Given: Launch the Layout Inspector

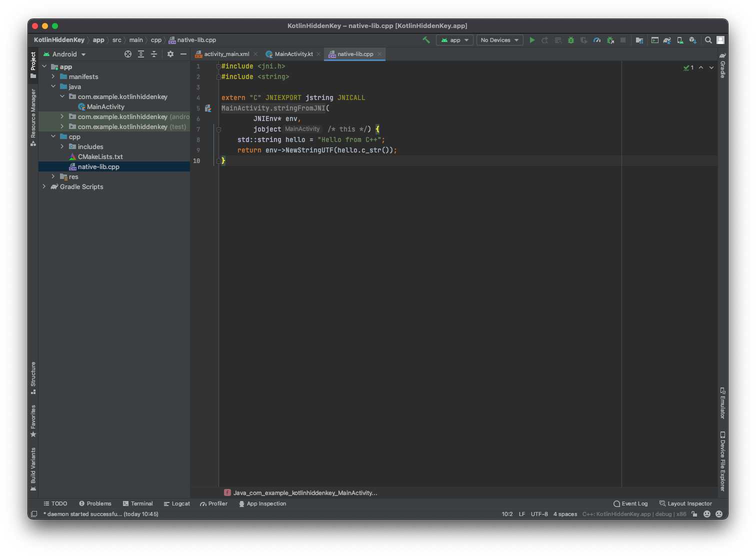Looking at the screenshot, I should 685,503.
